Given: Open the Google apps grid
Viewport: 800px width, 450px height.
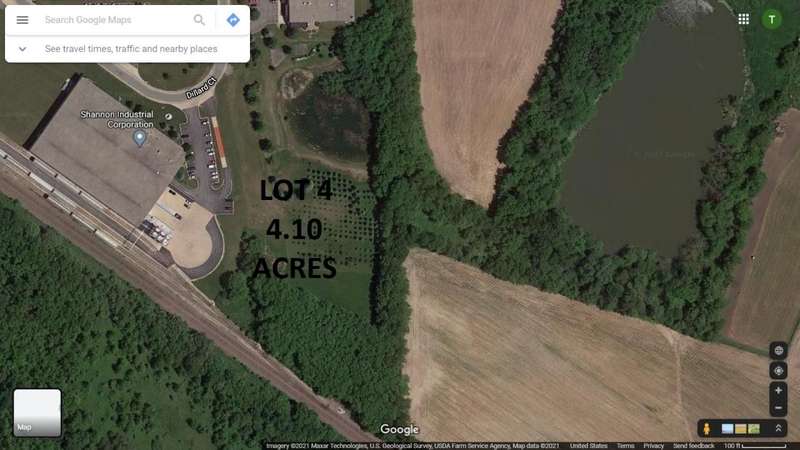Looking at the screenshot, I should (744, 19).
